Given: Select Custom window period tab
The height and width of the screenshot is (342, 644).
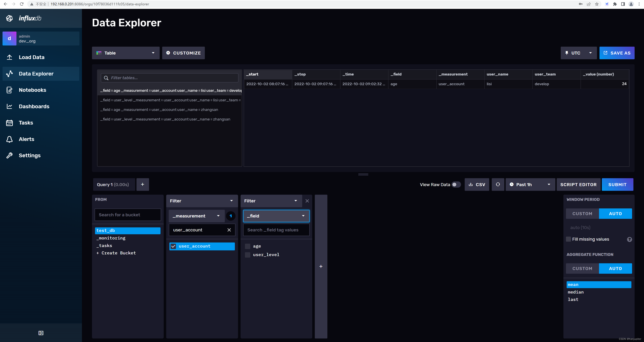Looking at the screenshot, I should 582,214.
